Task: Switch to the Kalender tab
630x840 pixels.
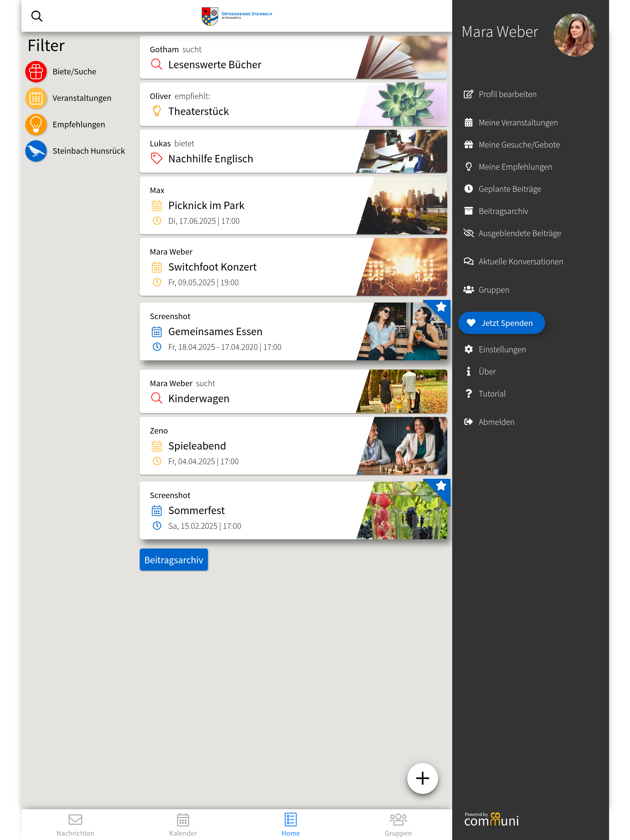Action: click(x=183, y=825)
